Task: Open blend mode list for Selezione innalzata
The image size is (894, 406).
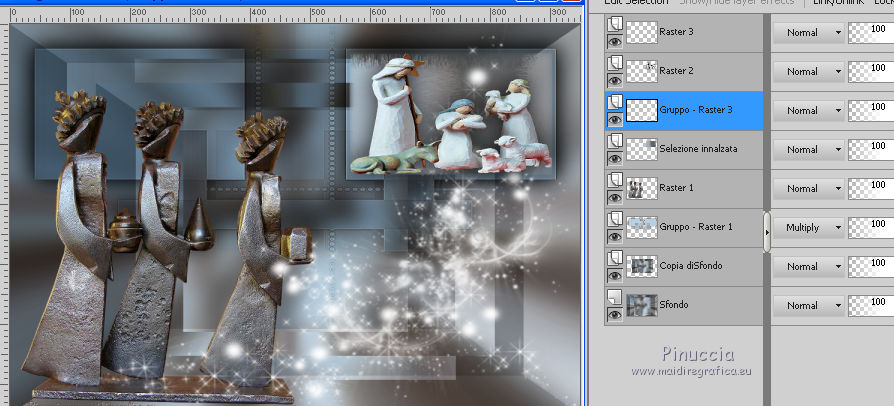Action: [x=808, y=149]
